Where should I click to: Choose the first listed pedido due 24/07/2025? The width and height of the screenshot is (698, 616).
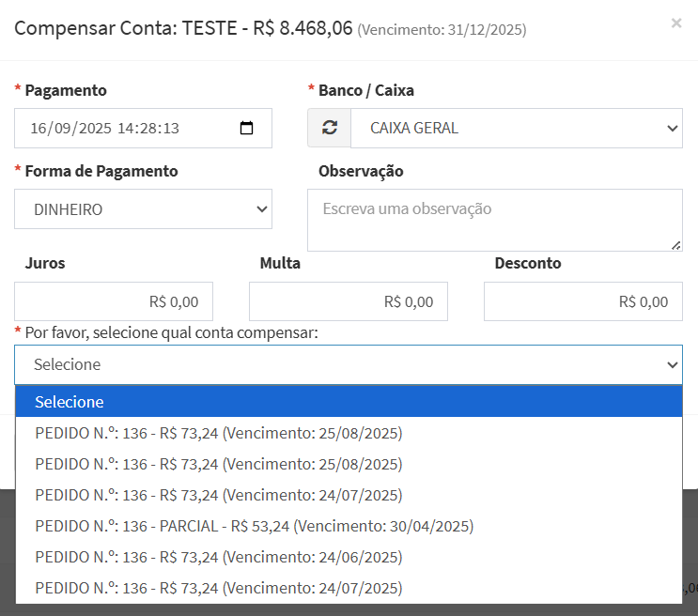tap(218, 495)
